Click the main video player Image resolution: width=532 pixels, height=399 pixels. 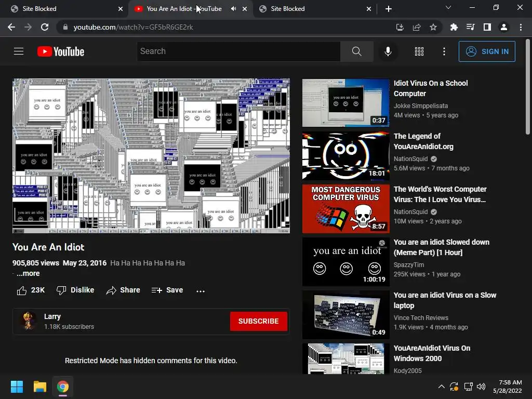(151, 156)
